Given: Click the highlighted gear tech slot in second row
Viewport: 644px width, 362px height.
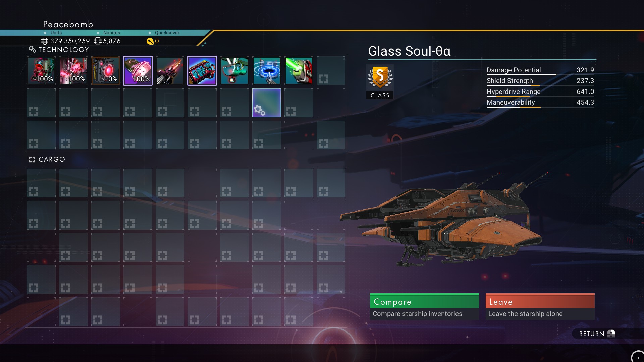Looking at the screenshot, I should 267,103.
